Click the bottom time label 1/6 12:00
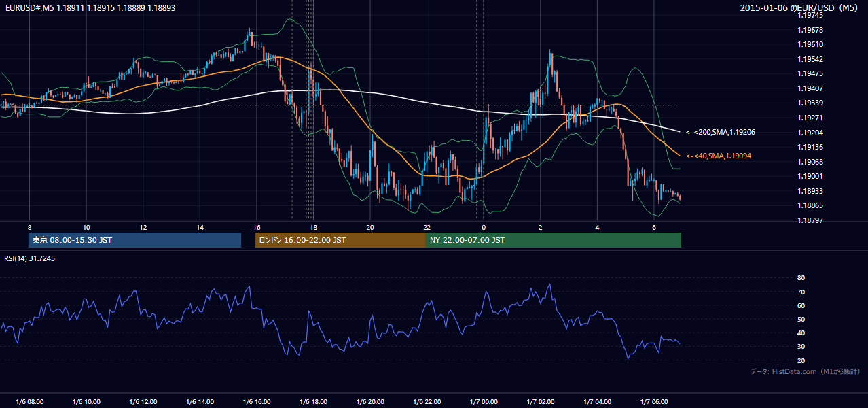 [143, 402]
